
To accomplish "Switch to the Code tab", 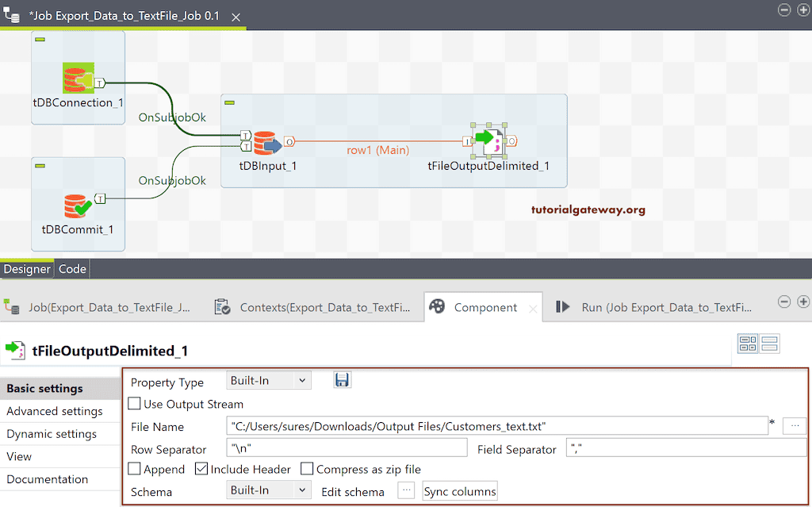I will [x=72, y=269].
